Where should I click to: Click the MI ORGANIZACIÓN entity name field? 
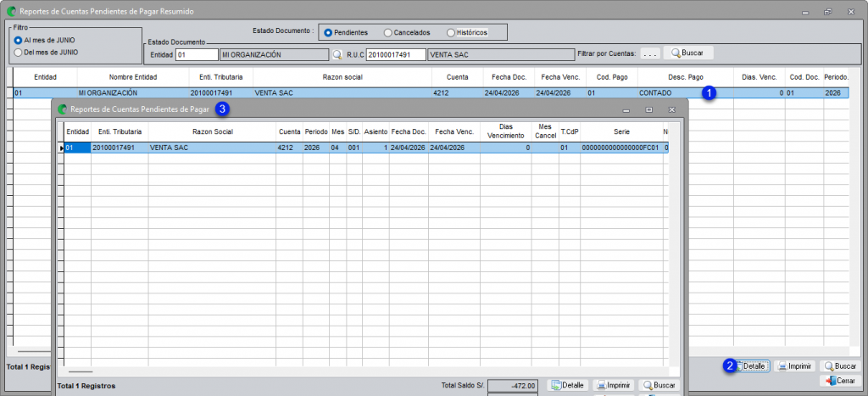274,55
